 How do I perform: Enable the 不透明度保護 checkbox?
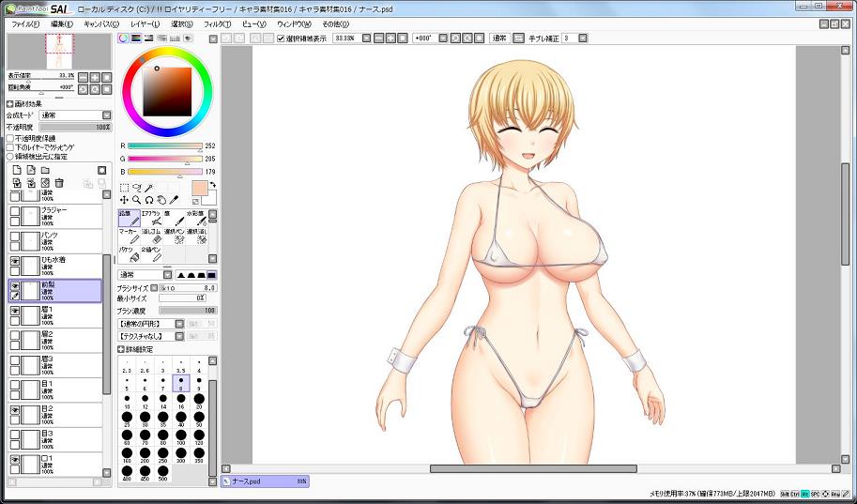(10, 138)
